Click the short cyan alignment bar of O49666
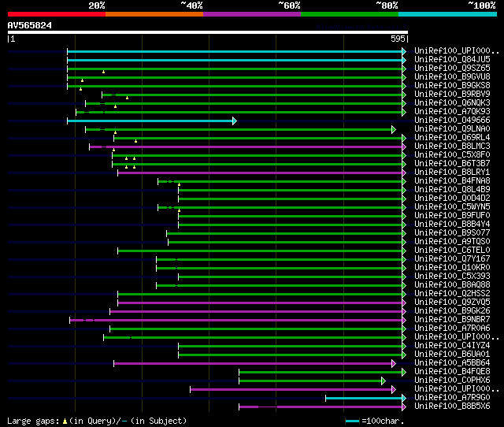This screenshot has height=427, width=504. [150, 121]
